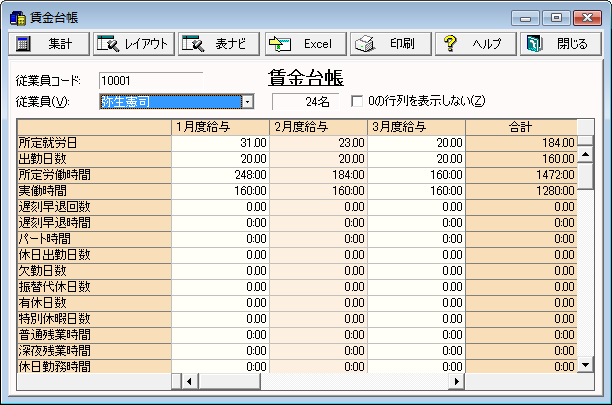Expand the 従業員 employee dropdown
The image size is (612, 405).
click(247, 101)
